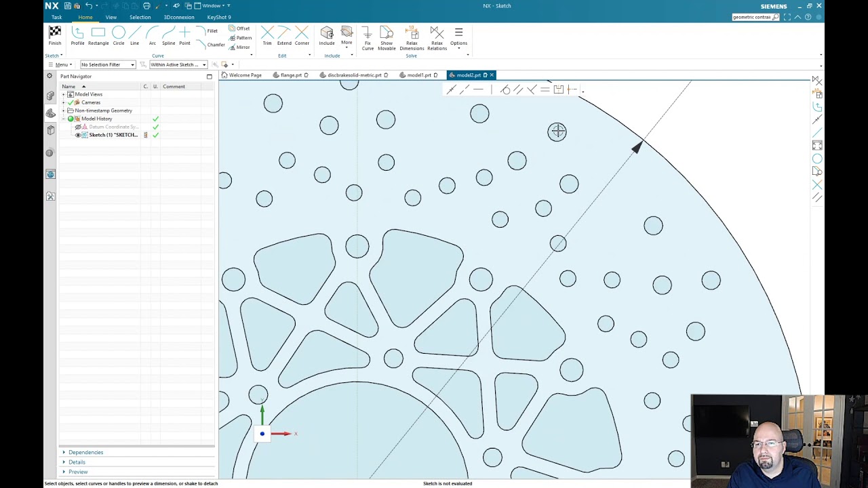
Task: Toggle the Model History green status indicator
Action: click(71, 119)
